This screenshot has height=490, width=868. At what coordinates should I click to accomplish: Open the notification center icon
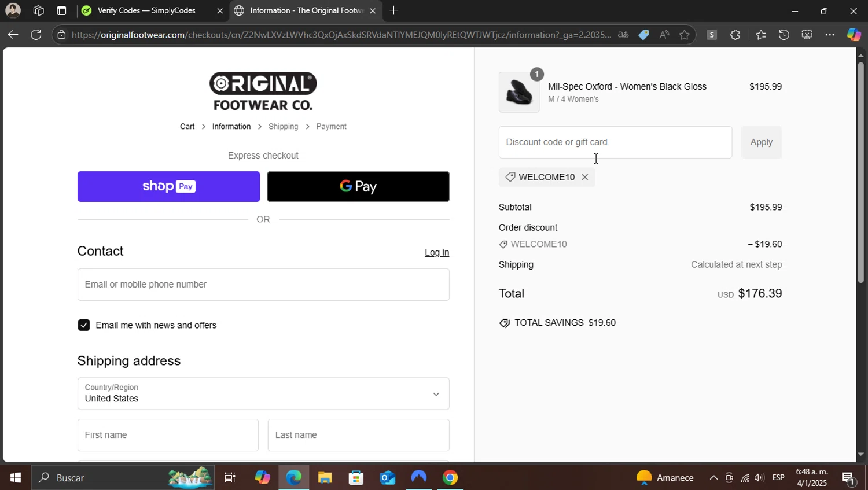point(848,478)
